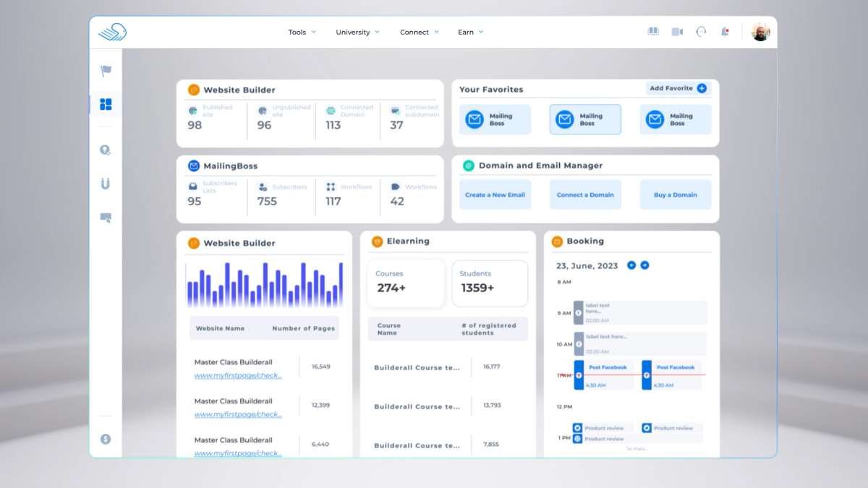Open the 9 AM booking ending 02:00 AM
Image resolution: width=868 pixels, height=488 pixels.
(x=640, y=312)
